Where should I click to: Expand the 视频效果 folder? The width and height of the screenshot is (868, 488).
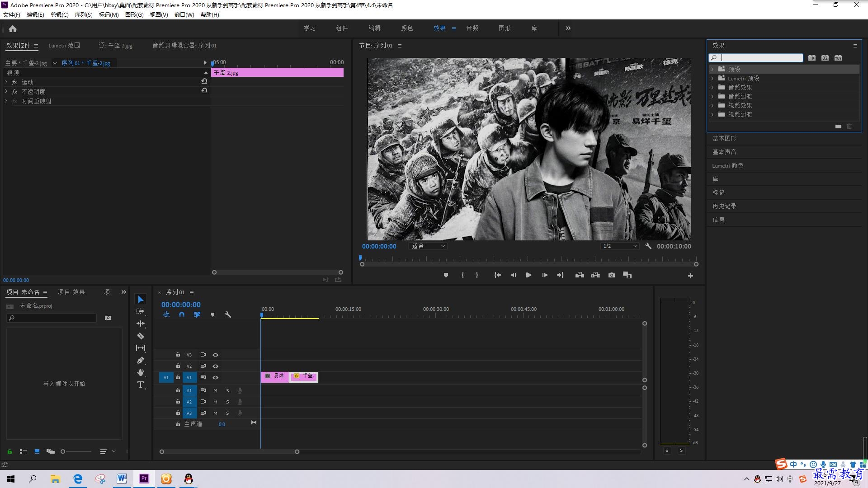click(x=712, y=105)
